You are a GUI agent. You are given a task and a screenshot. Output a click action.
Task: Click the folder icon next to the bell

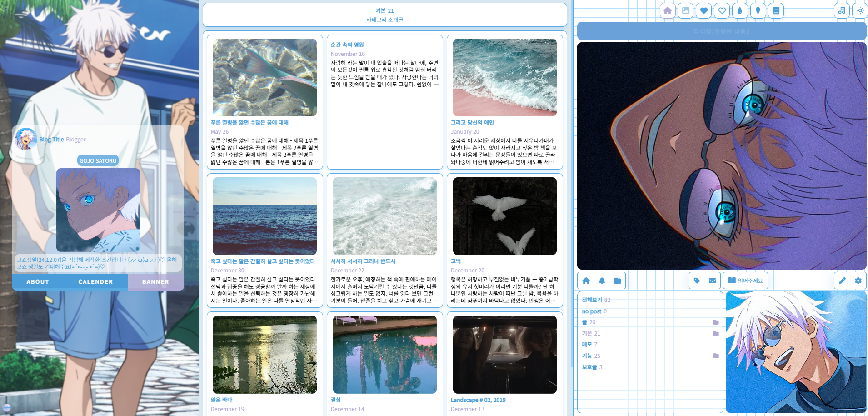617,281
